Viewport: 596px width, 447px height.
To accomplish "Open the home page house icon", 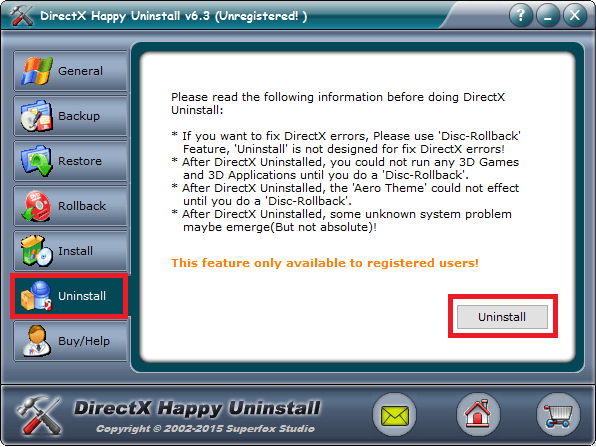I will (x=478, y=415).
